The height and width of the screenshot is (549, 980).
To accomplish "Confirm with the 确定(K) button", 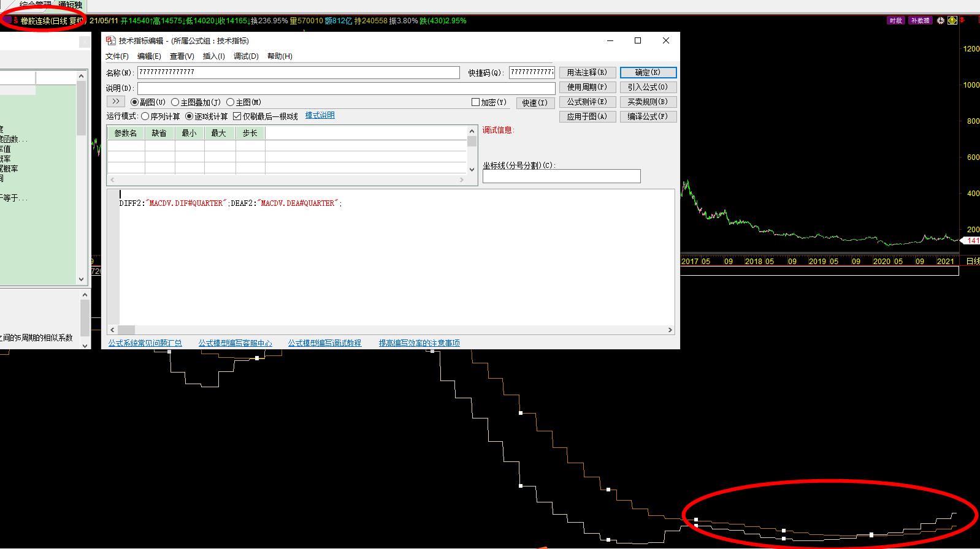I will point(648,72).
